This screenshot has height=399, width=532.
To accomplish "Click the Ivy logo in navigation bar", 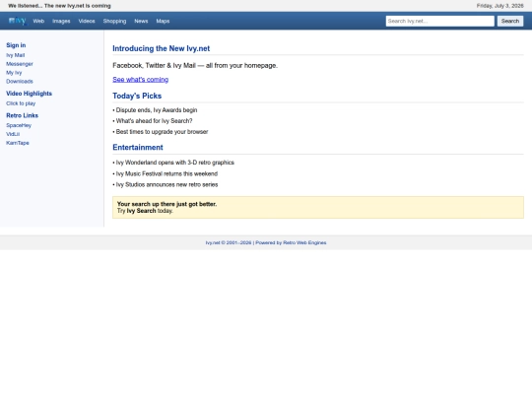I will (x=17, y=21).
